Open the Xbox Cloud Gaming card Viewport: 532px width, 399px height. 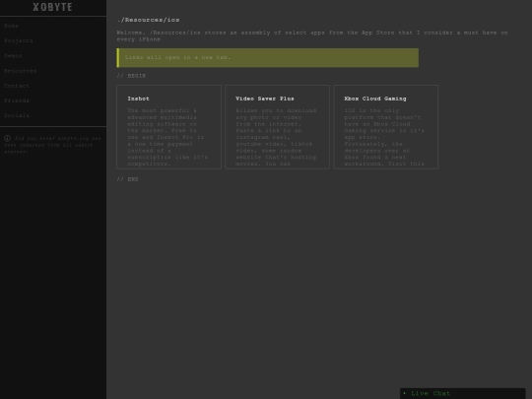point(386,127)
